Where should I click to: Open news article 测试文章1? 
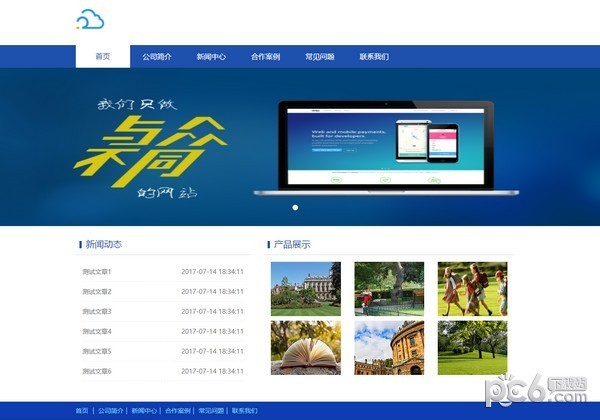coord(97,272)
